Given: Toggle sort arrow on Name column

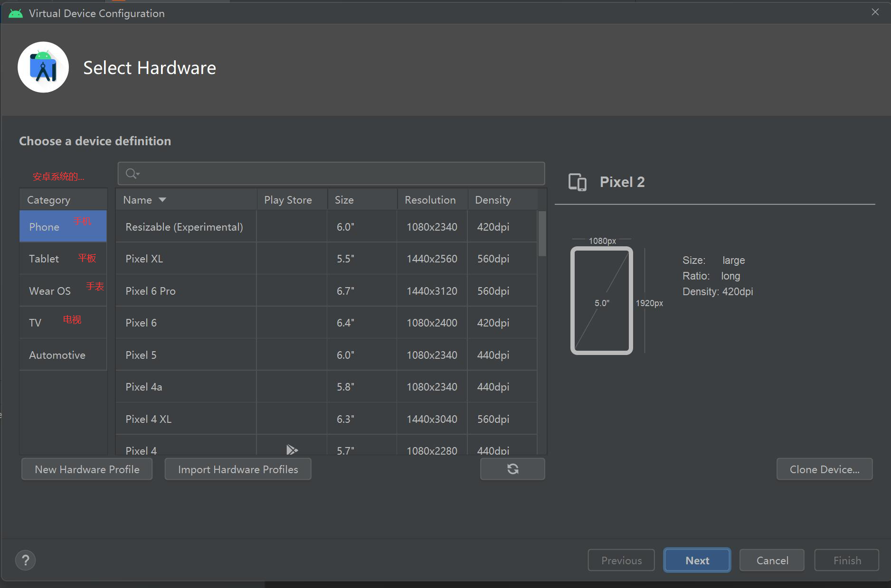Looking at the screenshot, I should tap(162, 200).
